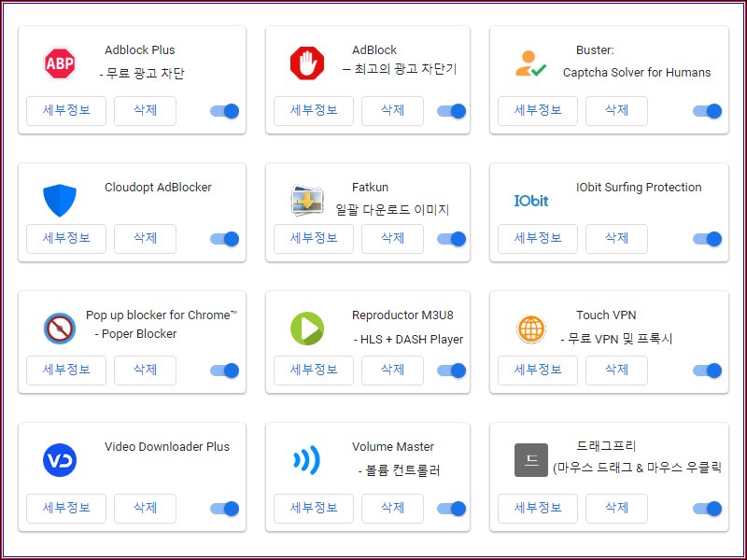Open 세부정보 for 드래그프리
This screenshot has width=747, height=560.
pyautogui.click(x=538, y=509)
